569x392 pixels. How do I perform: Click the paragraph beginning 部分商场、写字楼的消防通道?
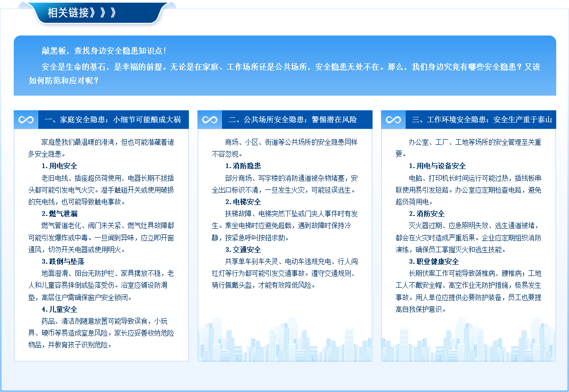[285, 184]
